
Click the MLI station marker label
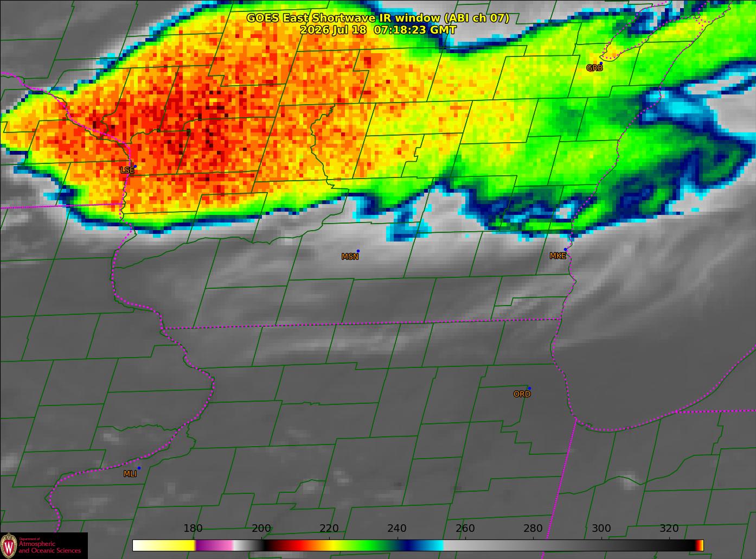[130, 474]
